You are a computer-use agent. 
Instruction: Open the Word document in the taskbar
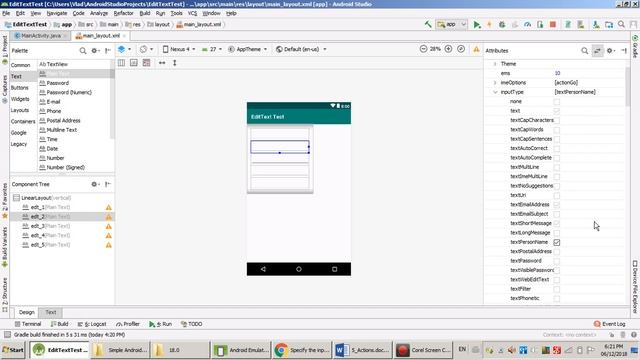coord(361,350)
